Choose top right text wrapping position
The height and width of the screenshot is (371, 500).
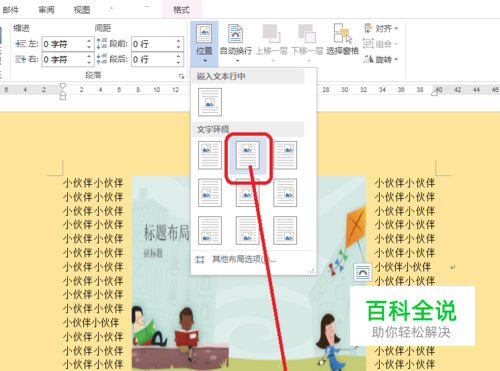(285, 155)
